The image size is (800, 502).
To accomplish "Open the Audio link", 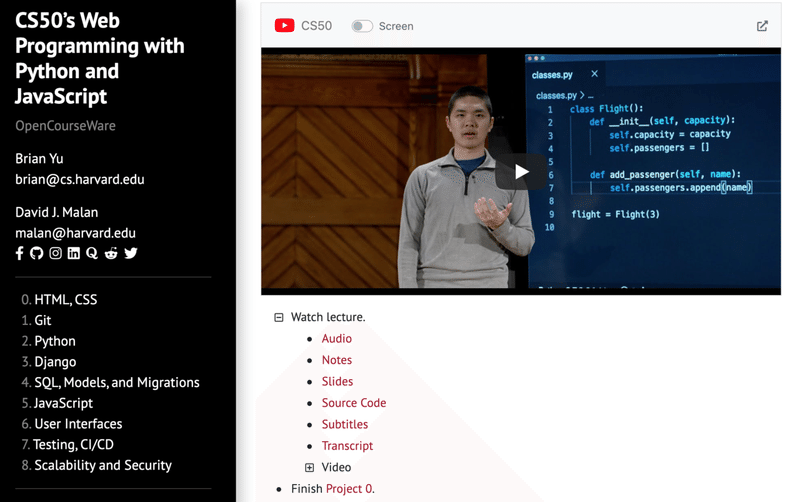I will tap(337, 339).
